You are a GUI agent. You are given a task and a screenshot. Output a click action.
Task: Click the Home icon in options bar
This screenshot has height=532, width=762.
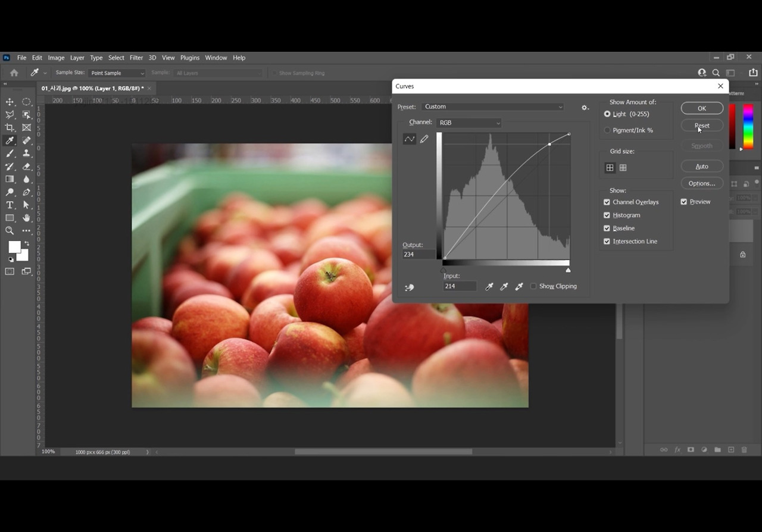click(14, 73)
